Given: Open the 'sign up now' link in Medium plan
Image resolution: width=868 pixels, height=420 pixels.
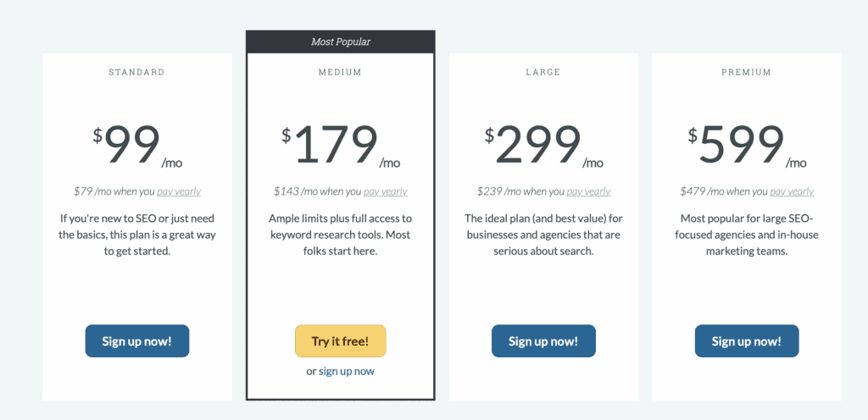Looking at the screenshot, I should pyautogui.click(x=347, y=371).
